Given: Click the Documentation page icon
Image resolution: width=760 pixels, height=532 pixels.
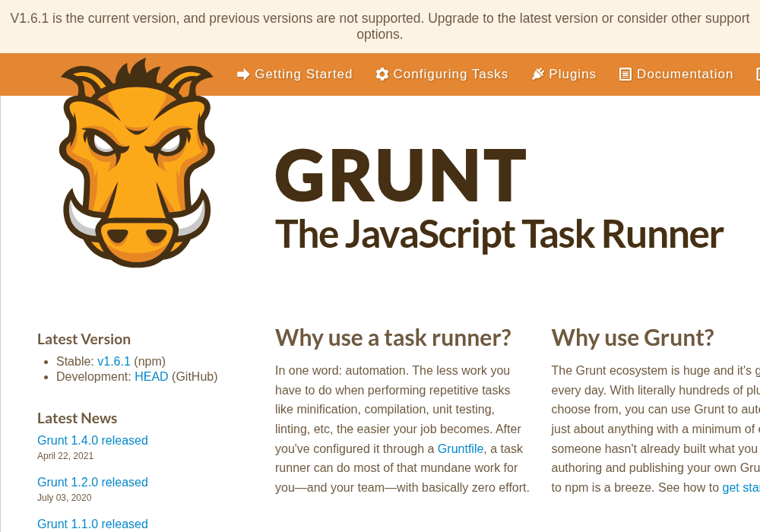Looking at the screenshot, I should tap(625, 74).
